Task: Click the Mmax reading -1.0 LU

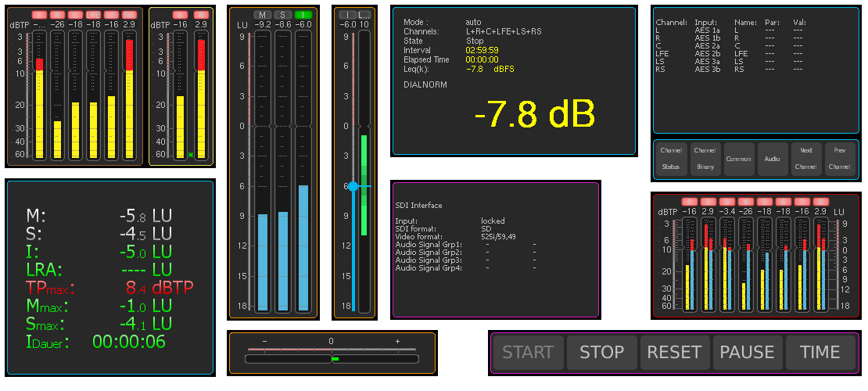Action: [145, 306]
